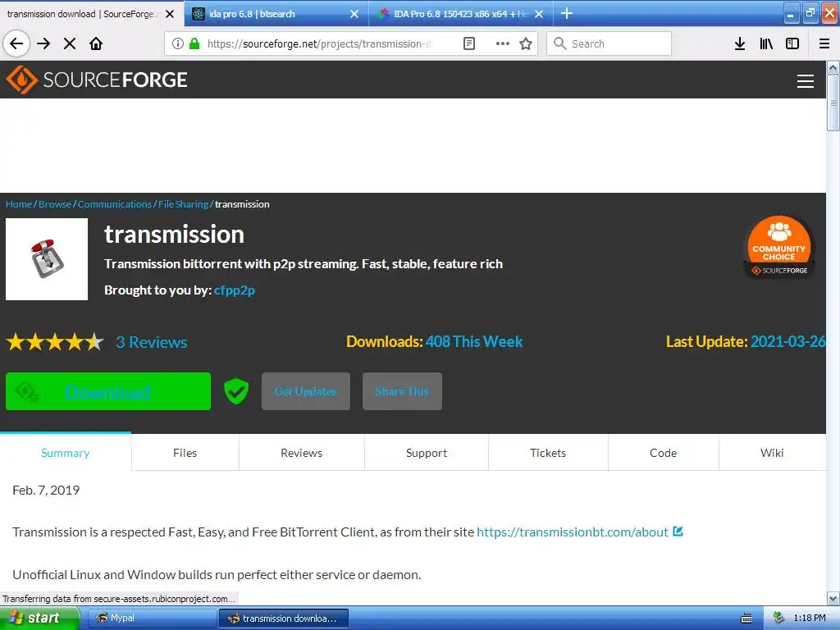Click the browser Search box
The height and width of the screenshot is (630, 840).
pos(609,43)
